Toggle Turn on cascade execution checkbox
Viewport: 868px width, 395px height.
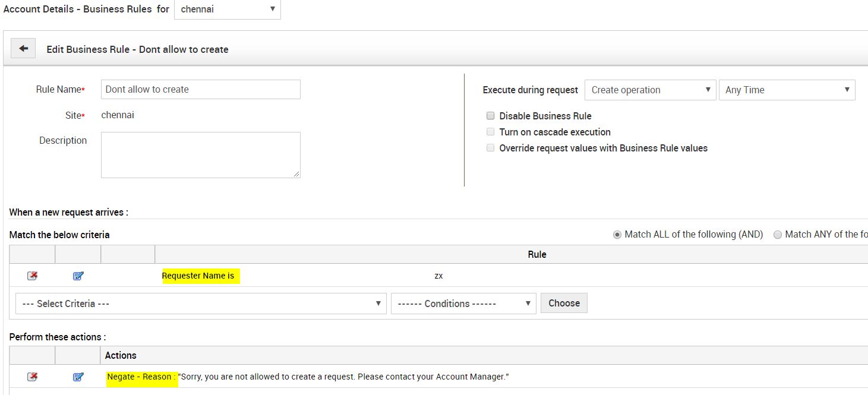[490, 132]
